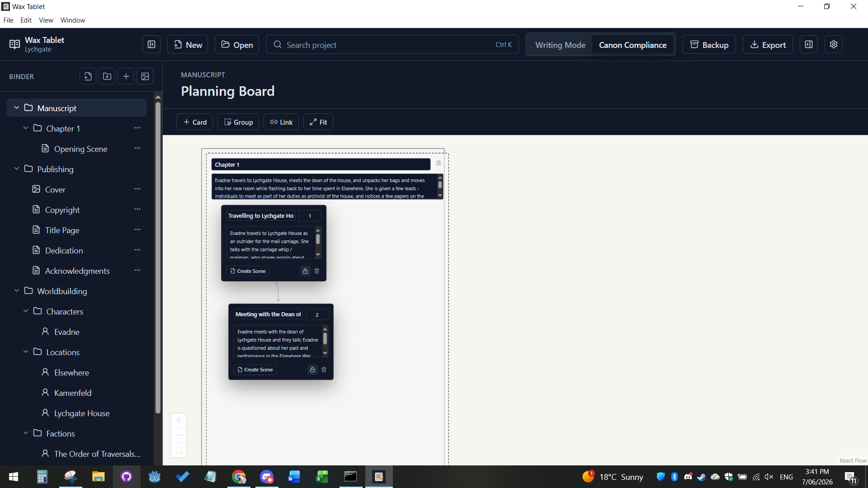
Task: Click the Link toolbar button
Action: [281, 122]
